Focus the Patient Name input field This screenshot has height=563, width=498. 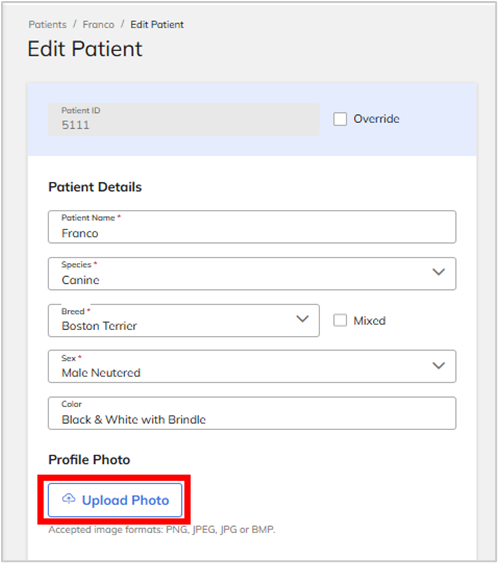(x=252, y=227)
